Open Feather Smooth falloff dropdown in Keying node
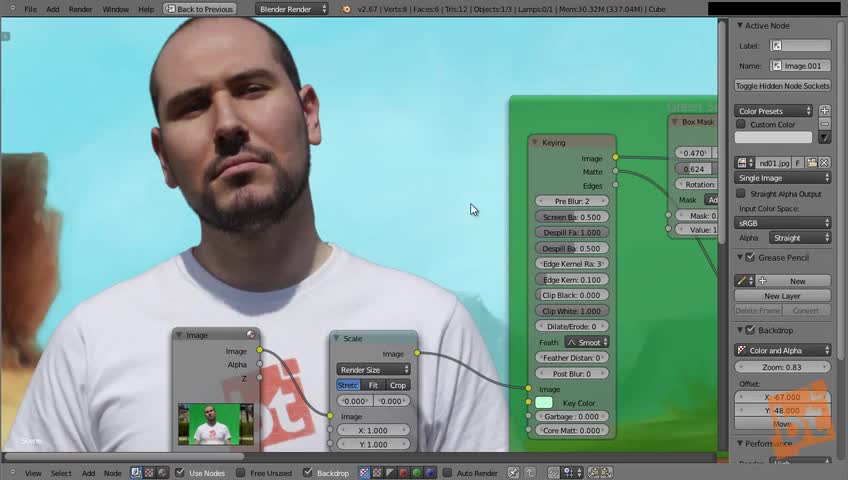The image size is (848, 480). 587,342
